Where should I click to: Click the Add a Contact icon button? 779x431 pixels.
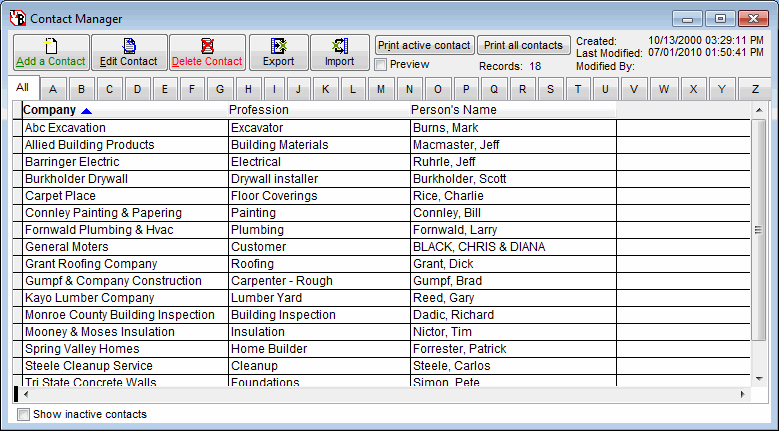coord(51,52)
